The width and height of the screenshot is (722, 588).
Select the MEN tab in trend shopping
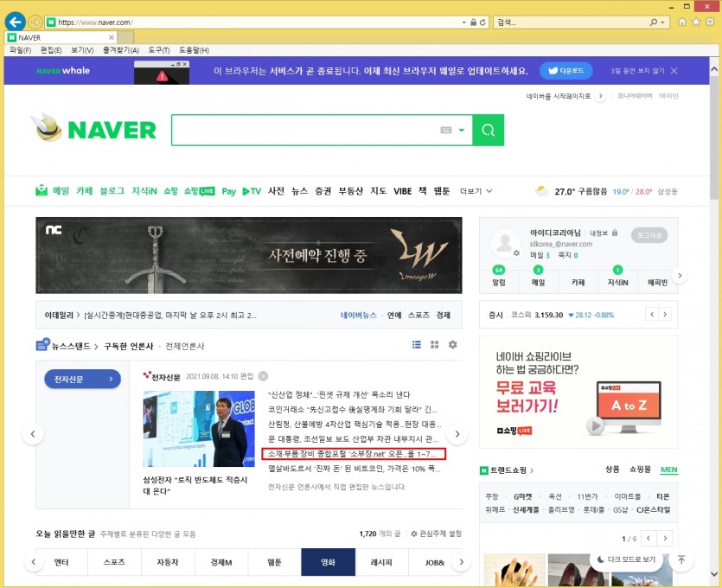pos(668,470)
